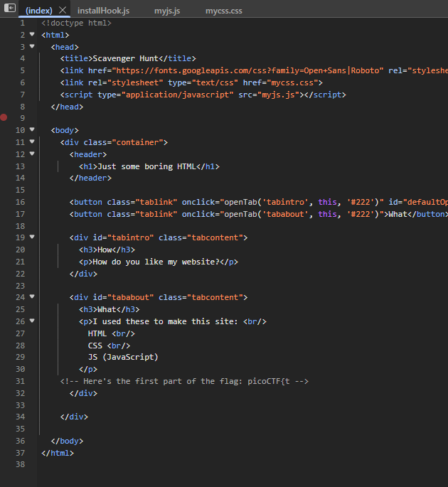The height and width of the screenshot is (487, 448).
Task: Collapse the container div on line 11
Action: pyautogui.click(x=32, y=141)
